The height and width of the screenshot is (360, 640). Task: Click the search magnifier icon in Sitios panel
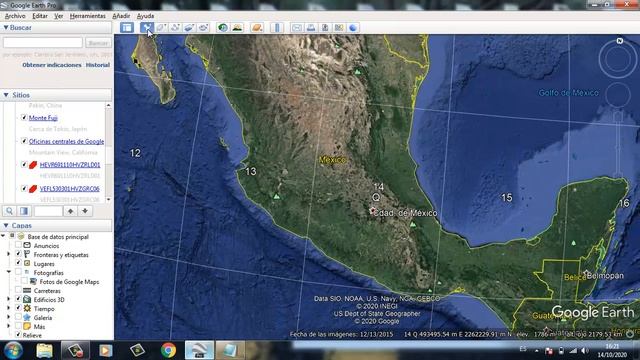coord(9,211)
